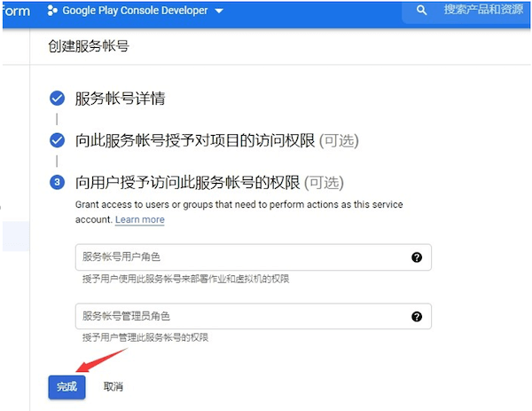Show help for 服务帐号用户角色
532x411 pixels.
tap(416, 257)
